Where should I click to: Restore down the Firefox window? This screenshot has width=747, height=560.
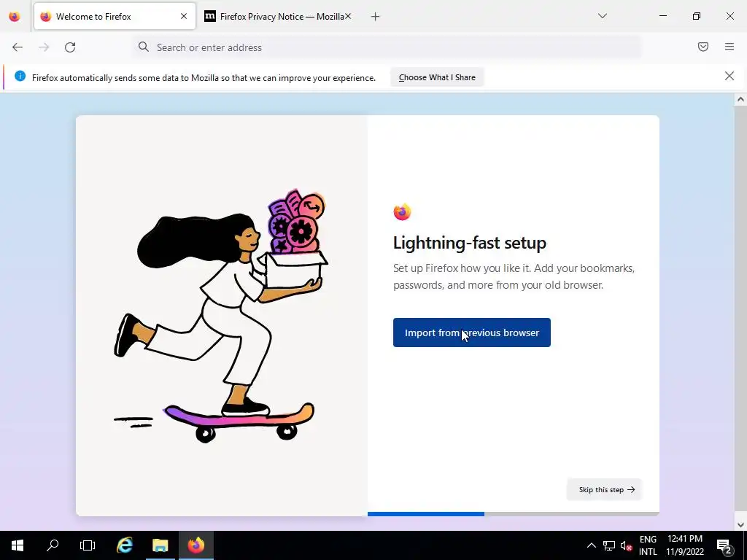point(697,16)
